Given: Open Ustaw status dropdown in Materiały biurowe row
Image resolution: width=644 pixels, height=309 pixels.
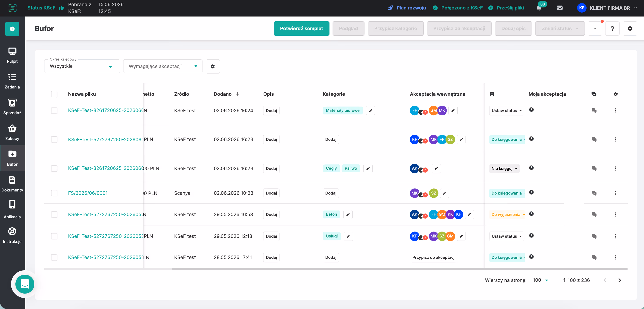Looking at the screenshot, I should (506, 110).
